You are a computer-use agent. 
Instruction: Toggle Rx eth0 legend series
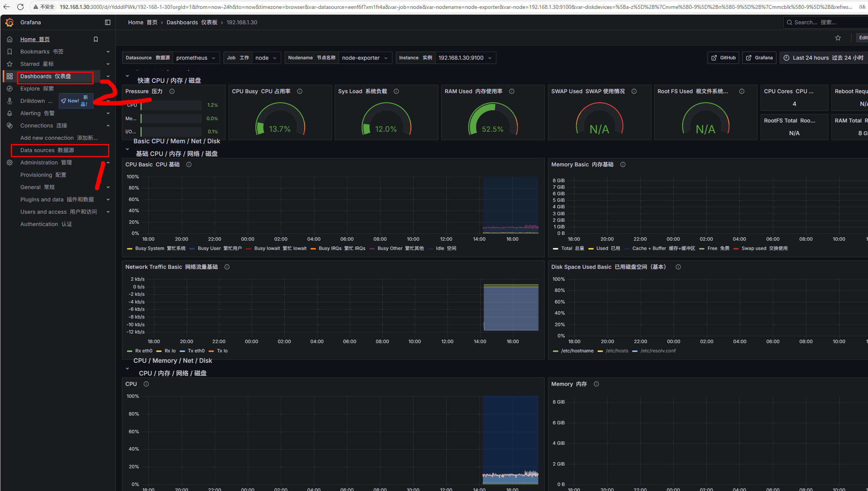[144, 351]
